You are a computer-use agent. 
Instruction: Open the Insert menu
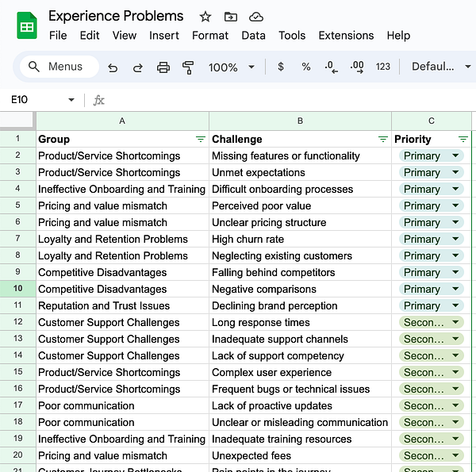coord(164,36)
